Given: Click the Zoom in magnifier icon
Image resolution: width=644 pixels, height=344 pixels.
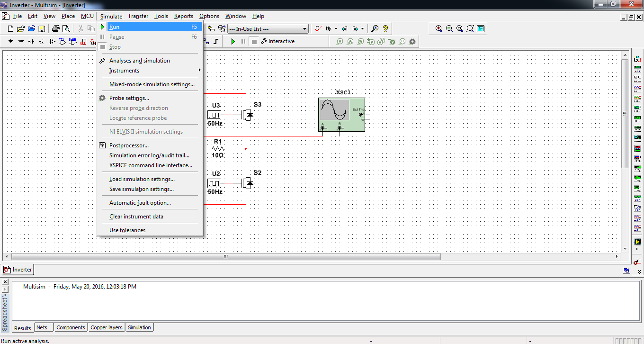Looking at the screenshot, I should pos(439,29).
